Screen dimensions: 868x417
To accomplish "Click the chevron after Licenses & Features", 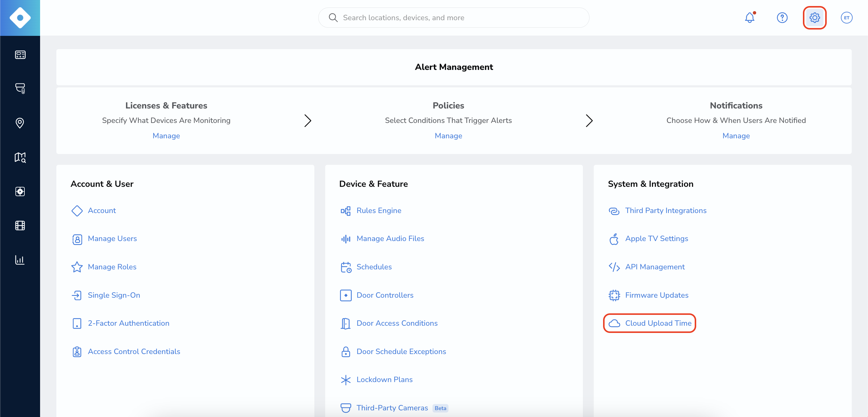I will tap(307, 121).
